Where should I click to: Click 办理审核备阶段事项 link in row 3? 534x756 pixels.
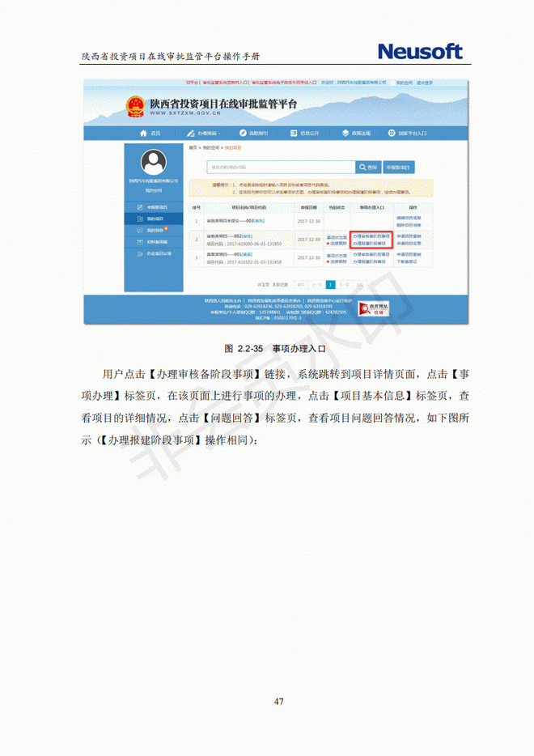coord(371,254)
